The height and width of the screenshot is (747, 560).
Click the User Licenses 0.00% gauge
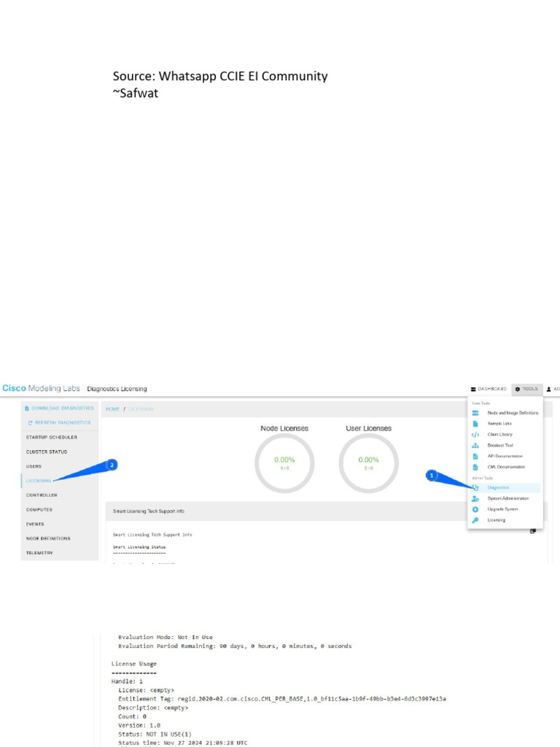pyautogui.click(x=368, y=463)
